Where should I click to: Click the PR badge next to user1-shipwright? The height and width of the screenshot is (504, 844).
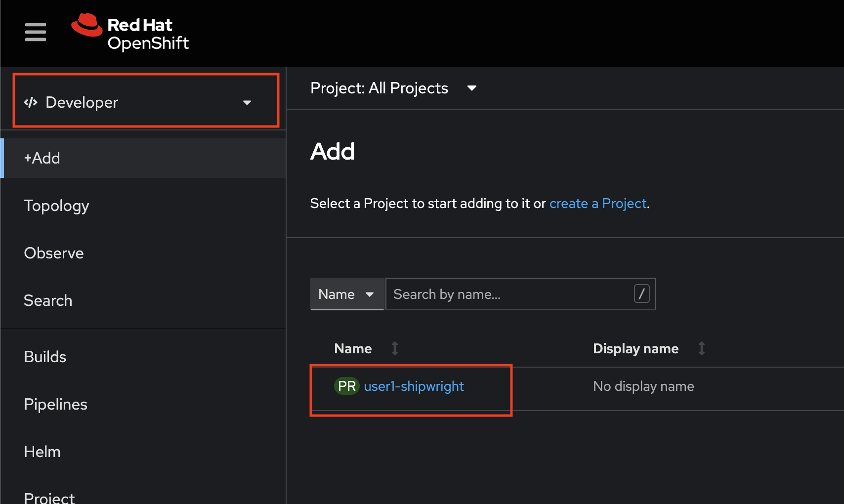pos(347,386)
